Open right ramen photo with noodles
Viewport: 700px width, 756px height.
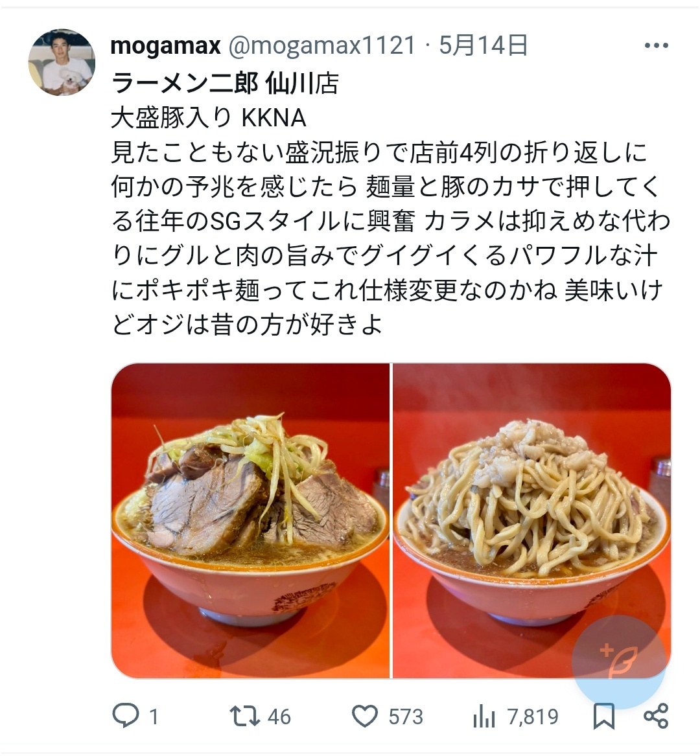click(x=531, y=521)
